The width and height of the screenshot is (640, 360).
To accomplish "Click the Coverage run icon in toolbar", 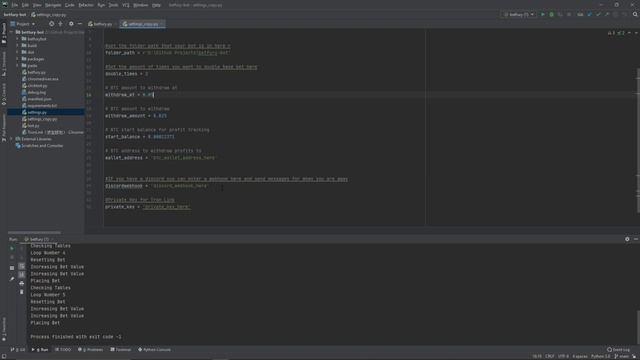I will (x=560, y=14).
